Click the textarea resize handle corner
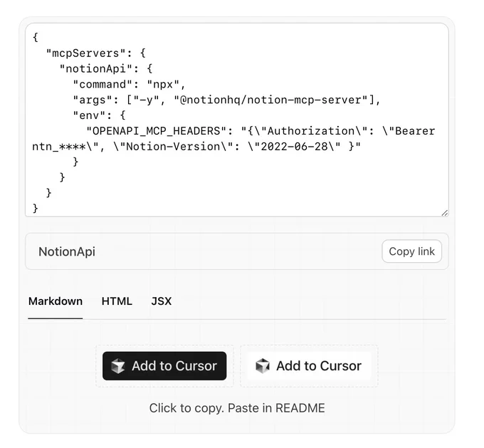The width and height of the screenshot is (484, 448). [444, 213]
